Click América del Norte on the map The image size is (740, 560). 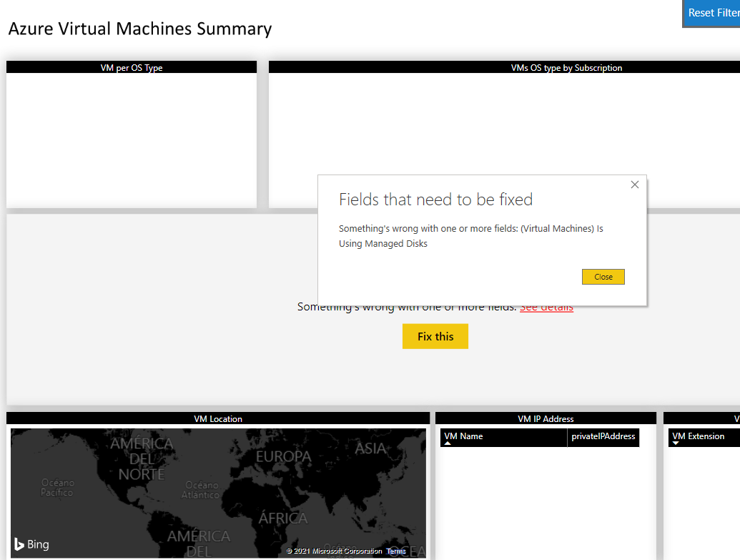tap(142, 458)
